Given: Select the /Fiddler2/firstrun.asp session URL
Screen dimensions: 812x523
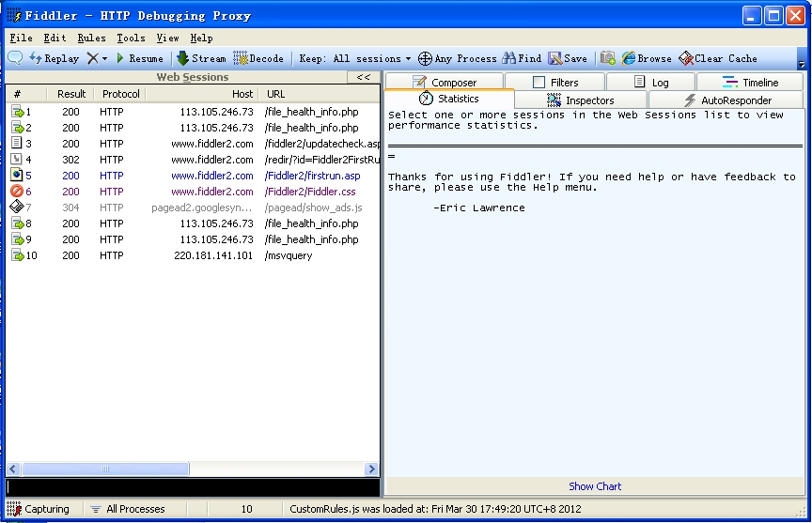Looking at the screenshot, I should 312,176.
